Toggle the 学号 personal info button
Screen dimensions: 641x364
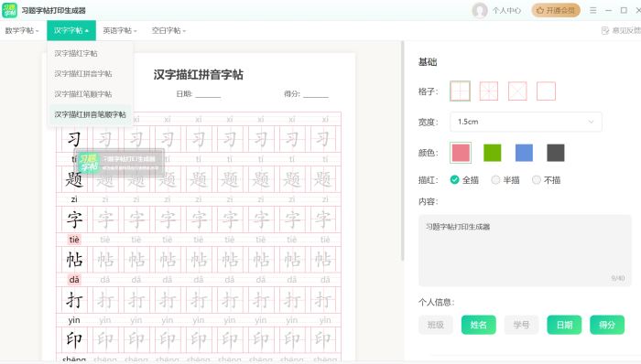click(521, 325)
